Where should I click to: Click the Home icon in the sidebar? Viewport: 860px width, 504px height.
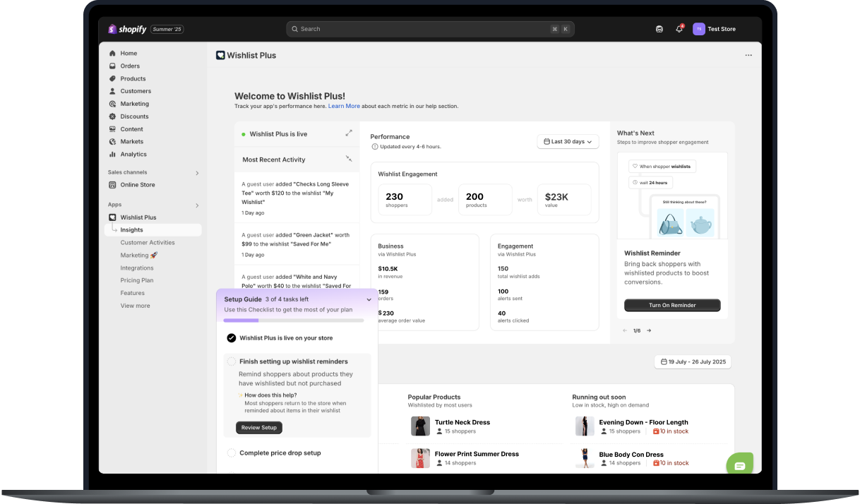pos(112,54)
